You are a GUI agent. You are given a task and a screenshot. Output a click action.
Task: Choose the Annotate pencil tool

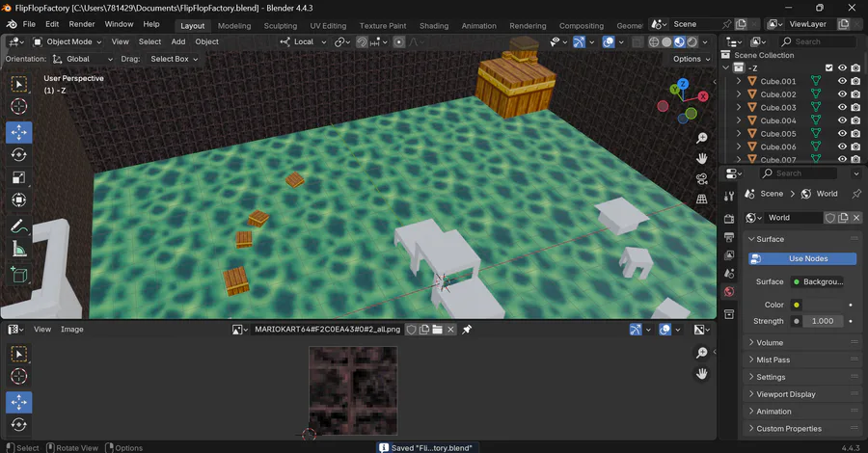point(19,226)
